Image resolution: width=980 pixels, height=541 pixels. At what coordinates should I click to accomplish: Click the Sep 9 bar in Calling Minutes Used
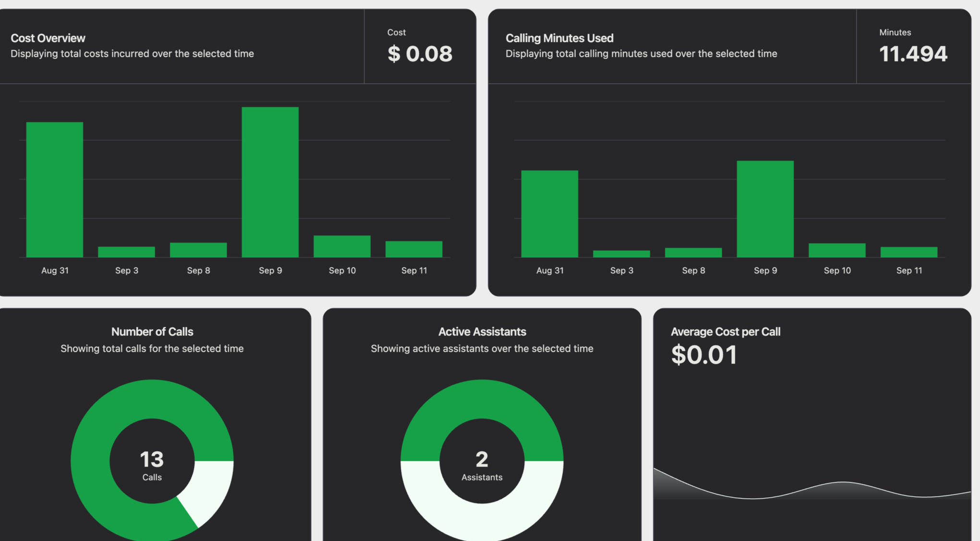[765, 209]
